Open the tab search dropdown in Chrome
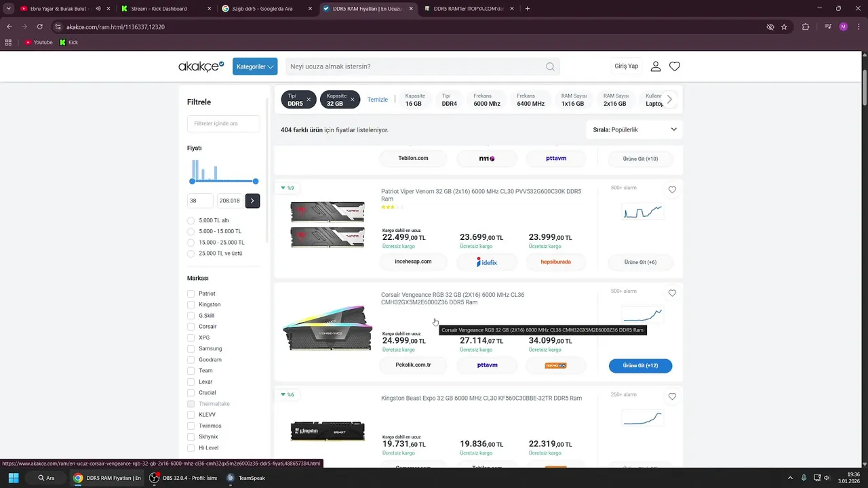The width and height of the screenshot is (868, 488). coord(8,9)
